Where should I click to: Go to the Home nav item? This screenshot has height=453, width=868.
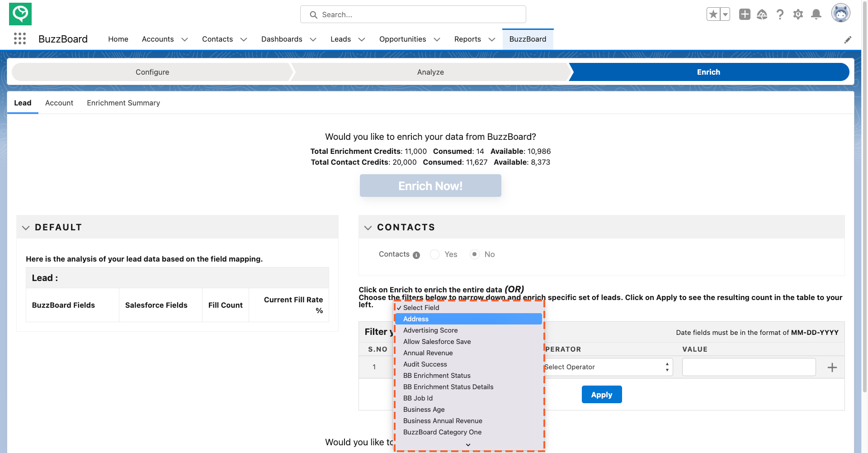pos(118,39)
